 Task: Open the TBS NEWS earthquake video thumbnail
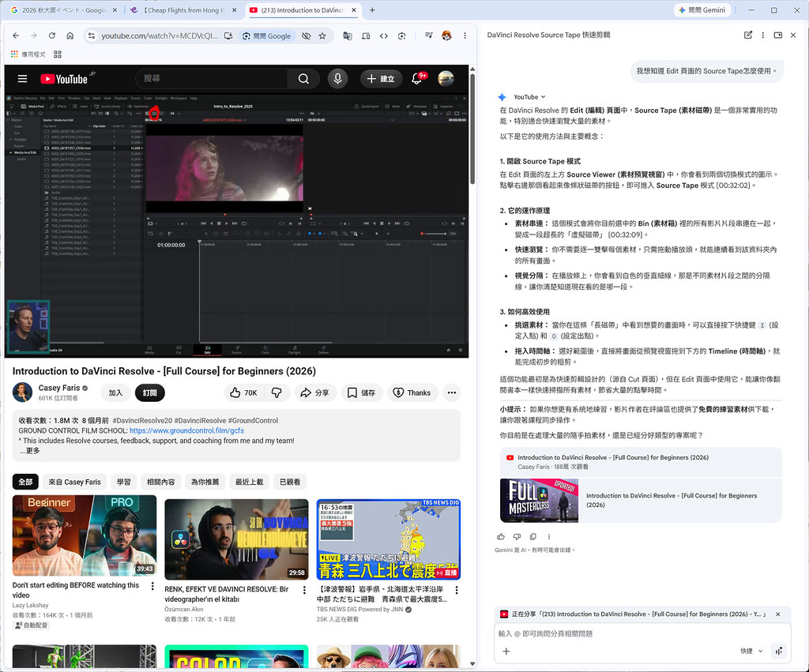(387, 537)
